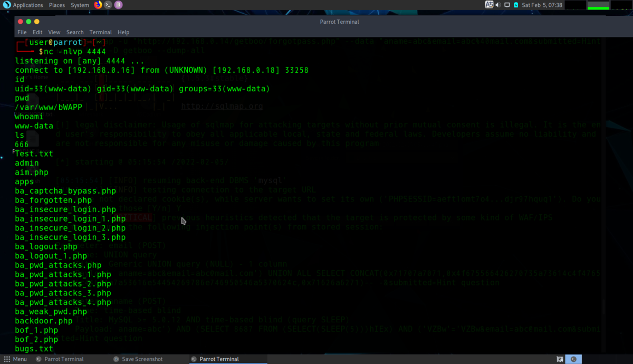
Task: Click the faded http://sqlmap.org link
Action: (x=222, y=107)
